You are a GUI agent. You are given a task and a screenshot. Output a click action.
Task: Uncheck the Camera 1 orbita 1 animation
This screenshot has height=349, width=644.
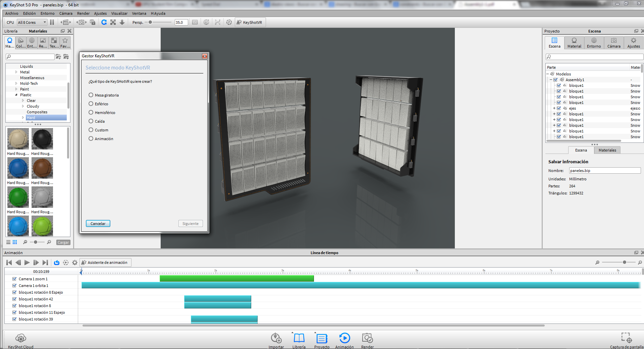[14, 285]
